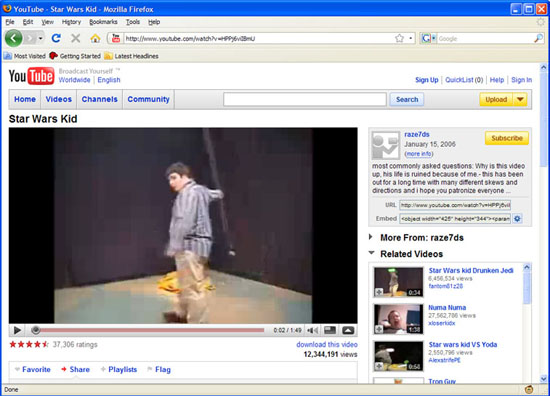The image size is (550, 396).
Task: Click the YouTube logo
Action: click(x=32, y=75)
